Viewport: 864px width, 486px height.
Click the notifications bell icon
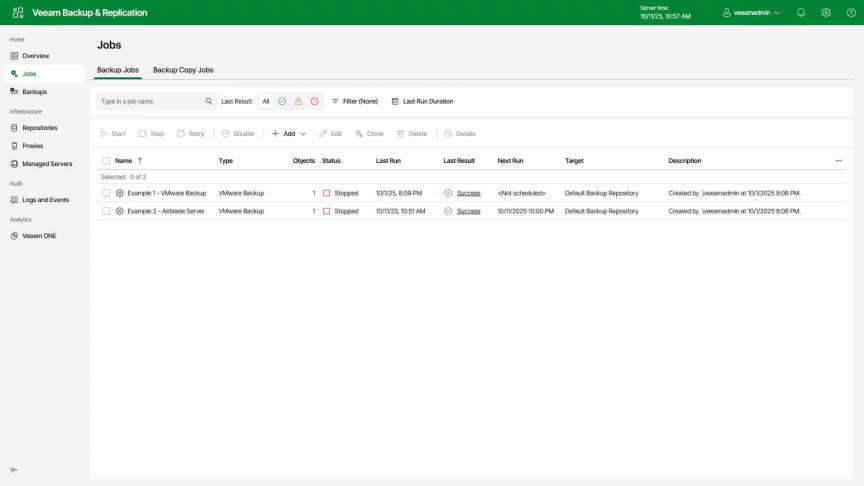click(801, 13)
